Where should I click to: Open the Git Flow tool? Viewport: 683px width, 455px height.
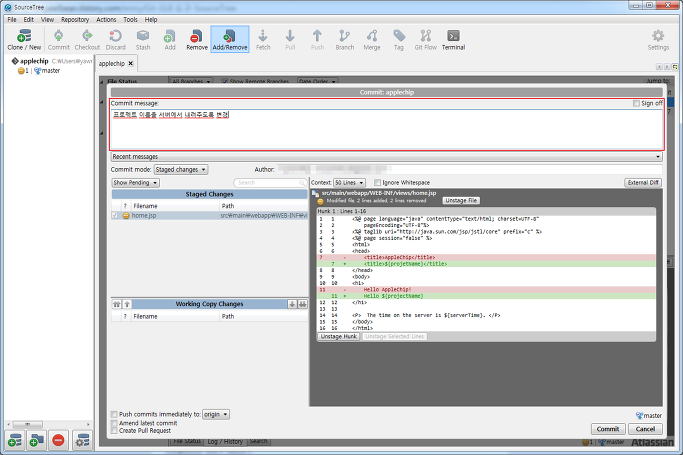coord(426,40)
